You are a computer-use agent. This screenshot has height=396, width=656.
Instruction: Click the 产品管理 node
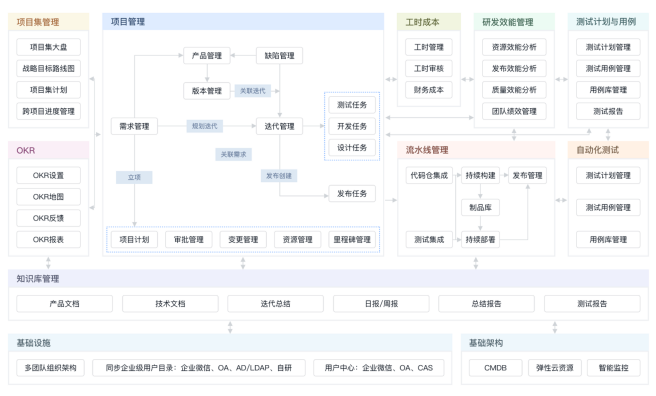207,55
